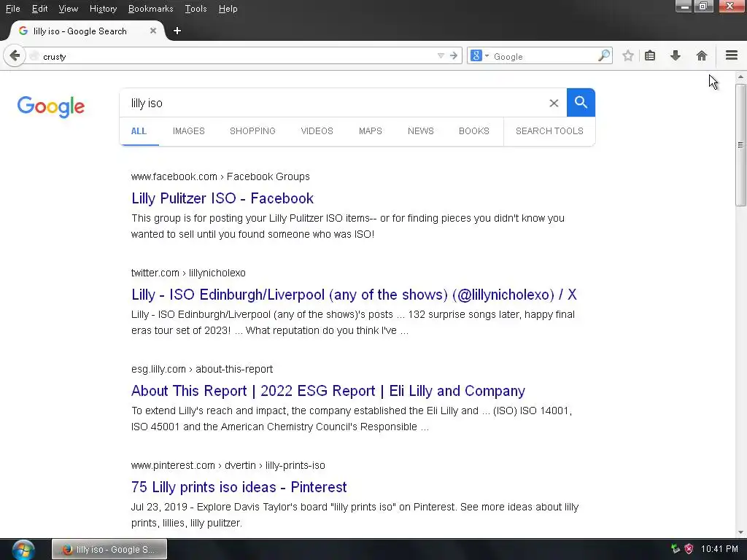The width and height of the screenshot is (747, 560).
Task: Click the vertical scrollbar thumb
Action: (x=740, y=145)
